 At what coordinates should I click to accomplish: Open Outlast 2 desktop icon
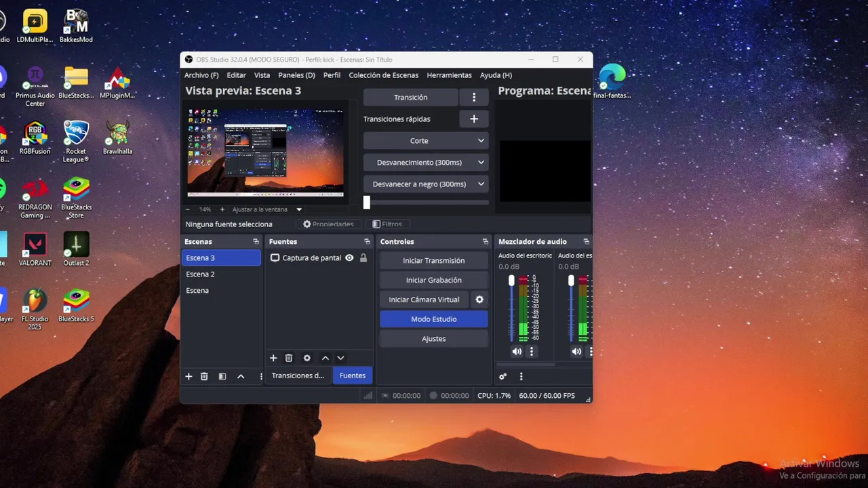[76, 249]
